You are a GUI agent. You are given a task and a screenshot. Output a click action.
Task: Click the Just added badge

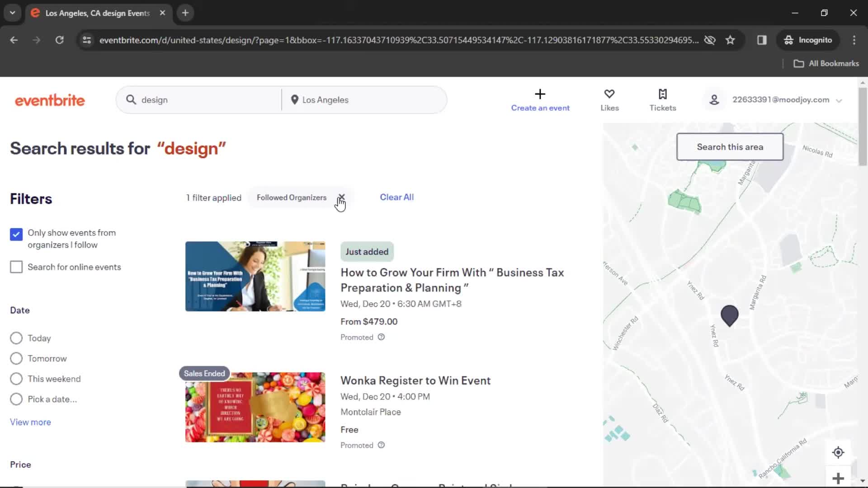pyautogui.click(x=367, y=252)
